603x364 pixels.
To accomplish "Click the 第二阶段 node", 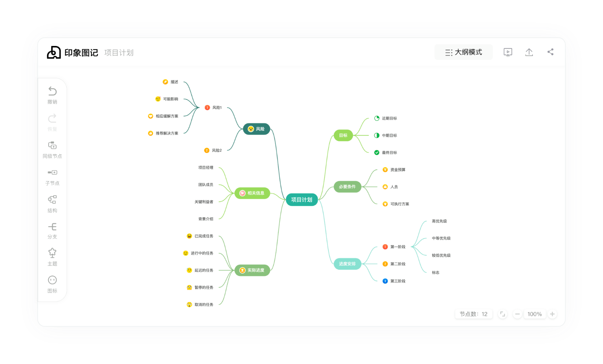I will 394,264.
